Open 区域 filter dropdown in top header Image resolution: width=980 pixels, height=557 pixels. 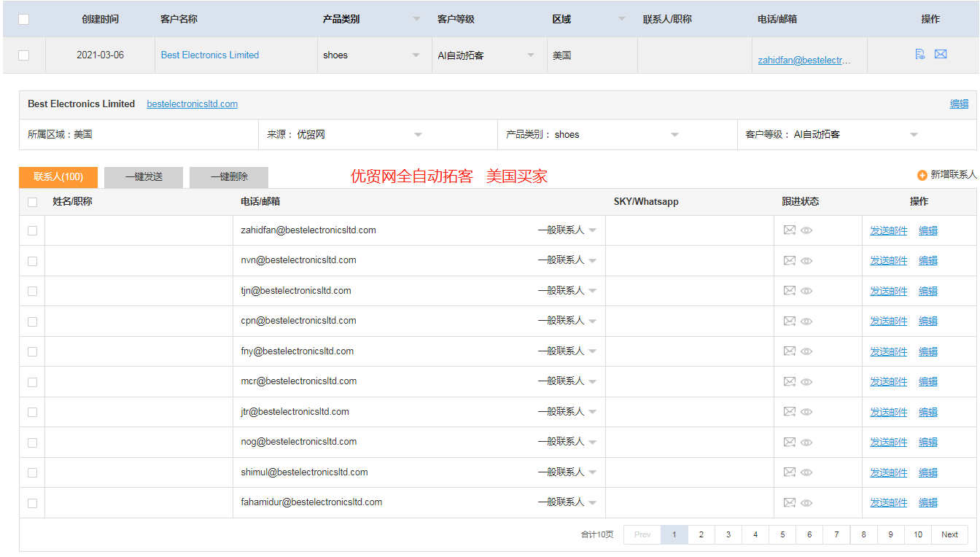pyautogui.click(x=622, y=19)
